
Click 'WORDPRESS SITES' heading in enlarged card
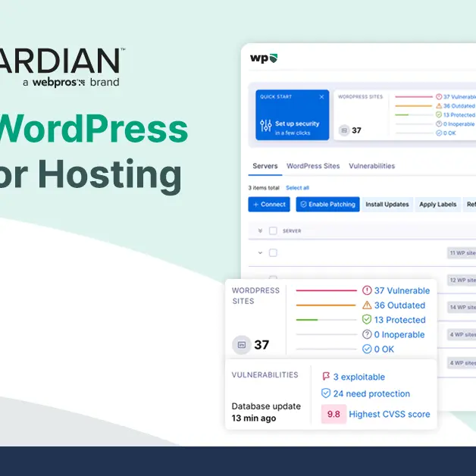(x=255, y=296)
